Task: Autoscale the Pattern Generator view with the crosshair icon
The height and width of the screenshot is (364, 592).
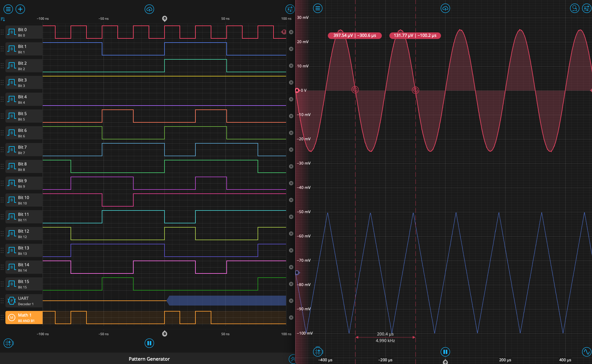Action: [x=8, y=343]
